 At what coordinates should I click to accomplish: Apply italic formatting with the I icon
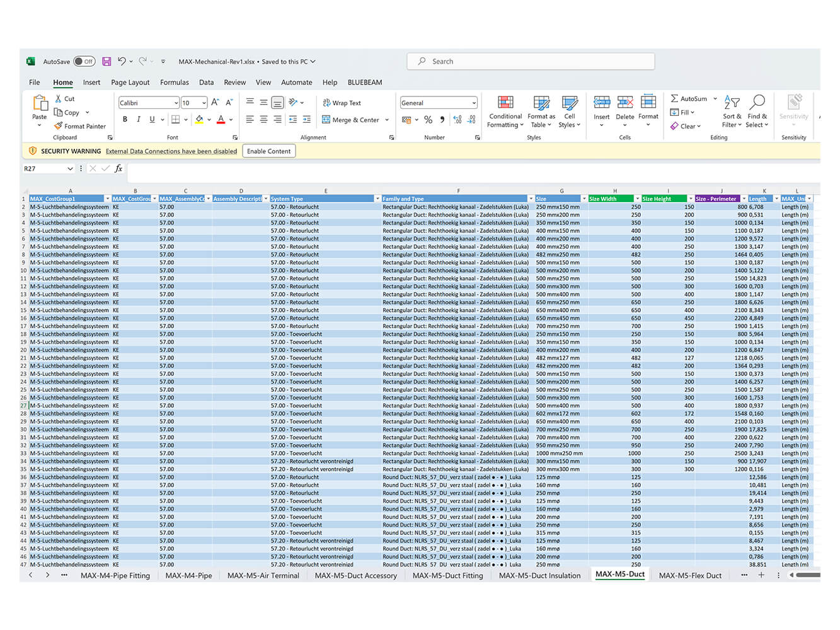[x=139, y=120]
